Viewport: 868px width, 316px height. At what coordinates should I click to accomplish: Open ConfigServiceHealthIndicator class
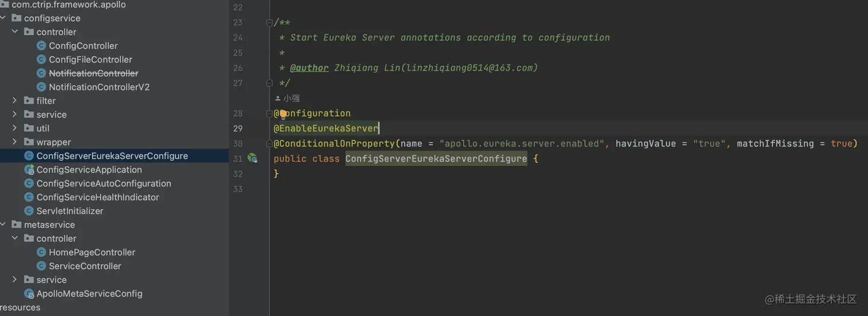(x=98, y=197)
